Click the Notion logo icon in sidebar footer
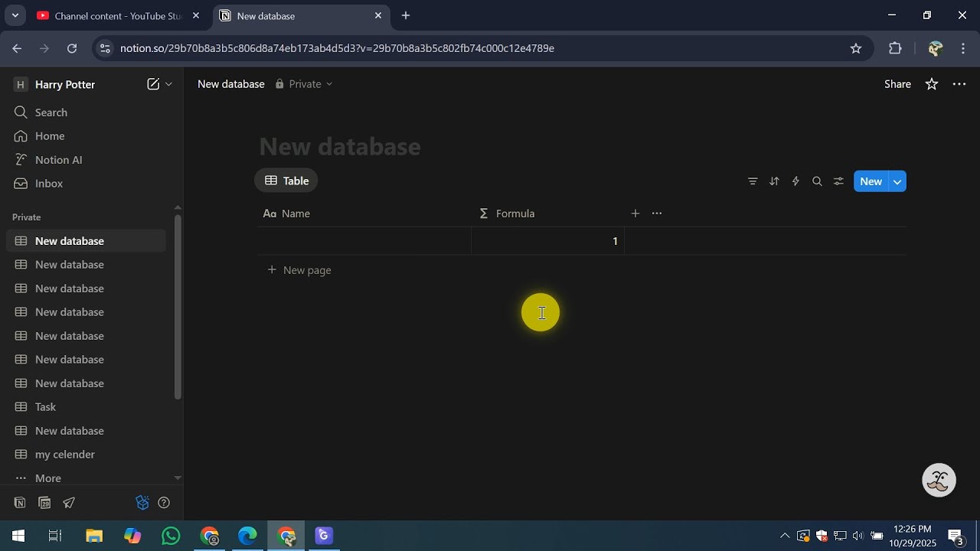The width and height of the screenshot is (980, 551). coord(20,503)
